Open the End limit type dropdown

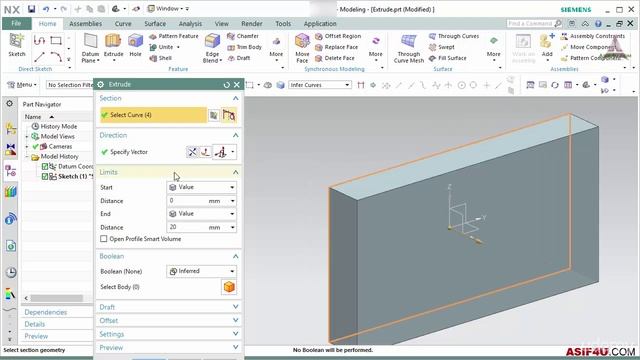[202, 214]
